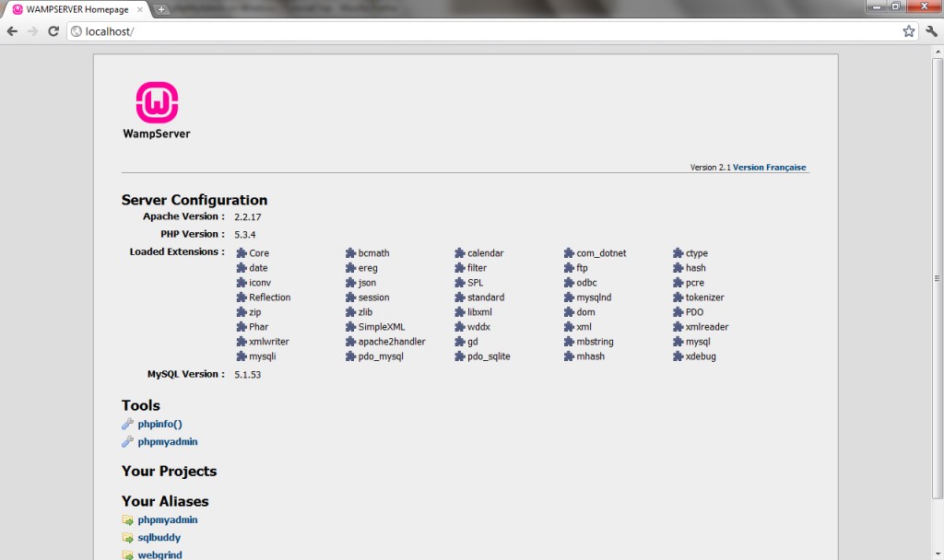Click the puzzle icon beside ctype
Image resolution: width=944 pixels, height=560 pixels.
pos(678,252)
